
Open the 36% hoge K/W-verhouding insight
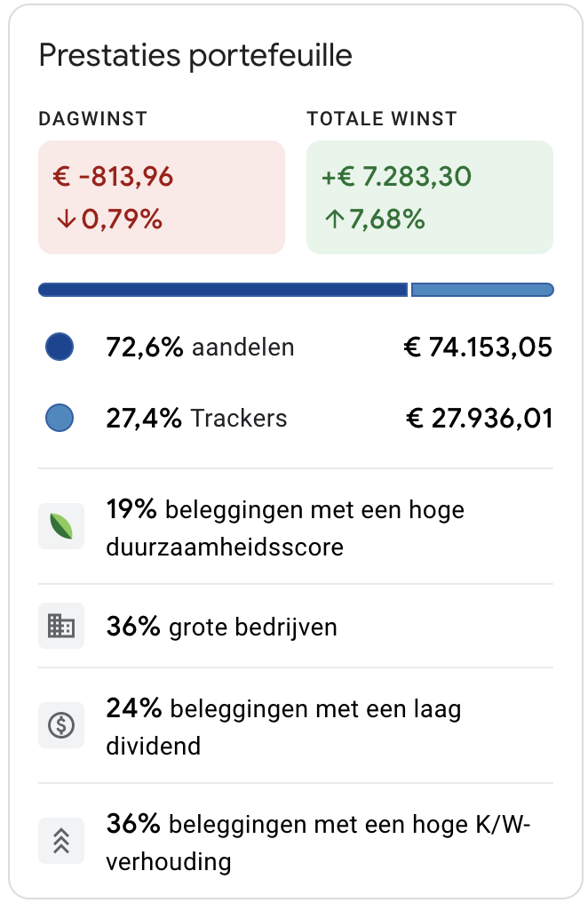pos(296,841)
